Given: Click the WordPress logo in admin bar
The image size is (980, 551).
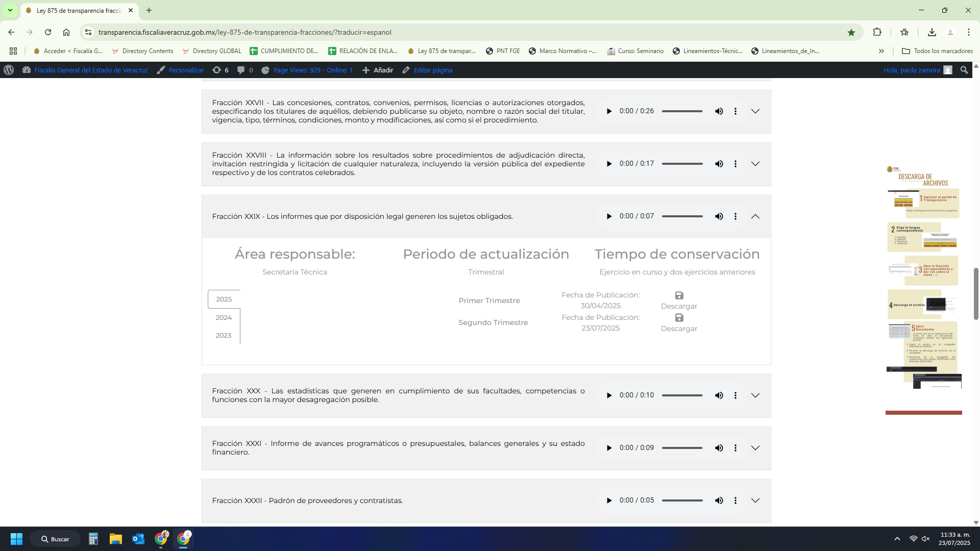Looking at the screenshot, I should [9, 70].
